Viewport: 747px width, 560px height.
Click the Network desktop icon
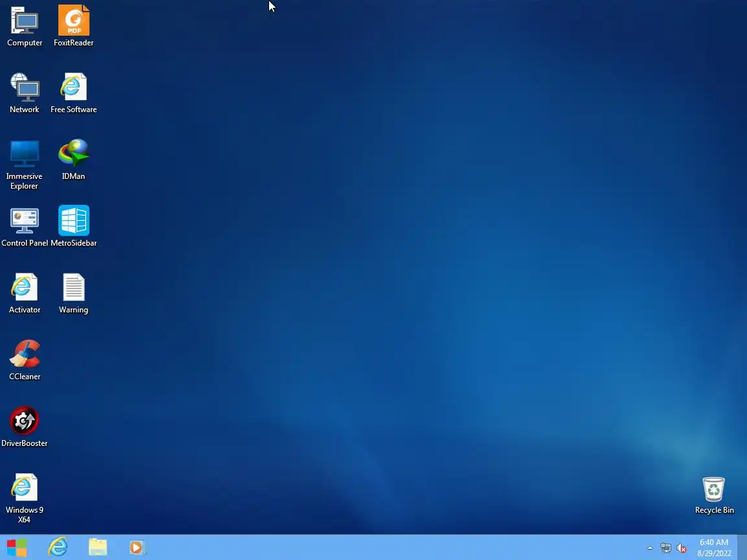(x=25, y=93)
